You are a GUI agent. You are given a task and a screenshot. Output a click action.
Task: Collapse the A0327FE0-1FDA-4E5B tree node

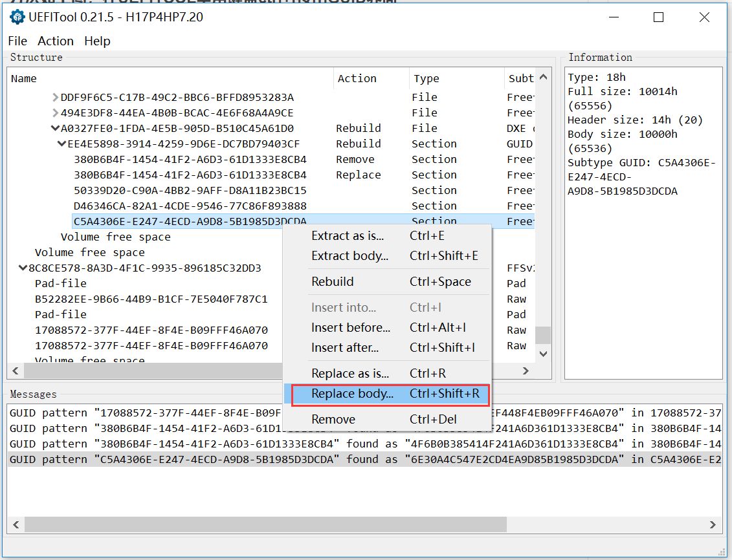click(x=55, y=128)
